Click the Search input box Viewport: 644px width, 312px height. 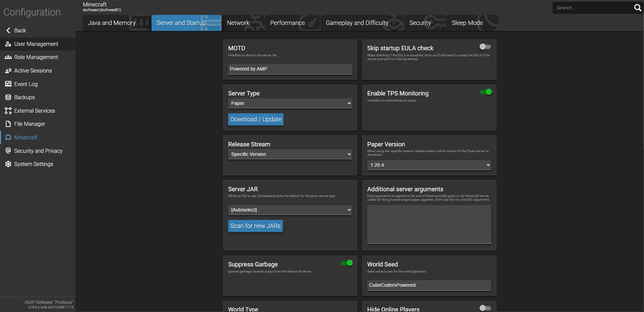click(x=593, y=8)
